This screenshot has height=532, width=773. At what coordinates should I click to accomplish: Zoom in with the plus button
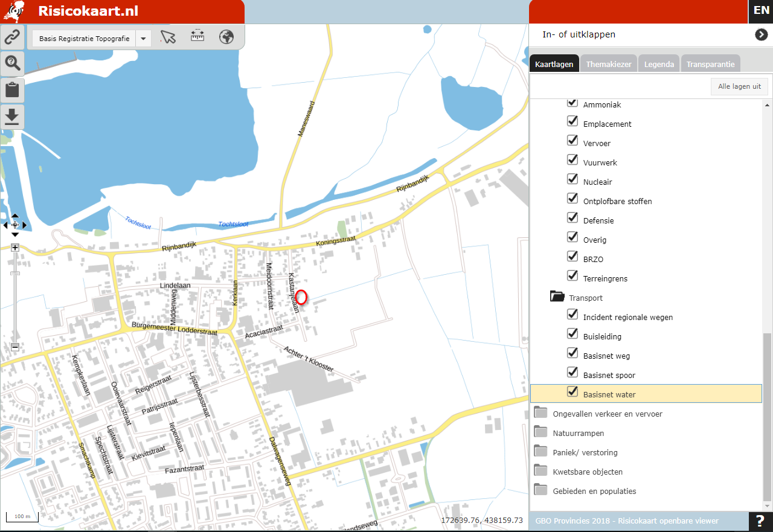coord(15,248)
